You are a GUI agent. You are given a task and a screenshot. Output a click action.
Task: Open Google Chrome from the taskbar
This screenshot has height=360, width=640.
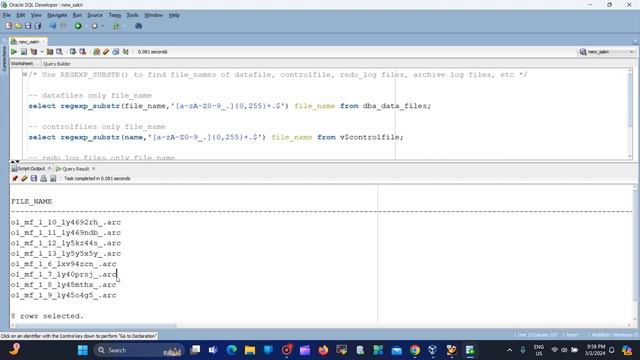(x=415, y=350)
